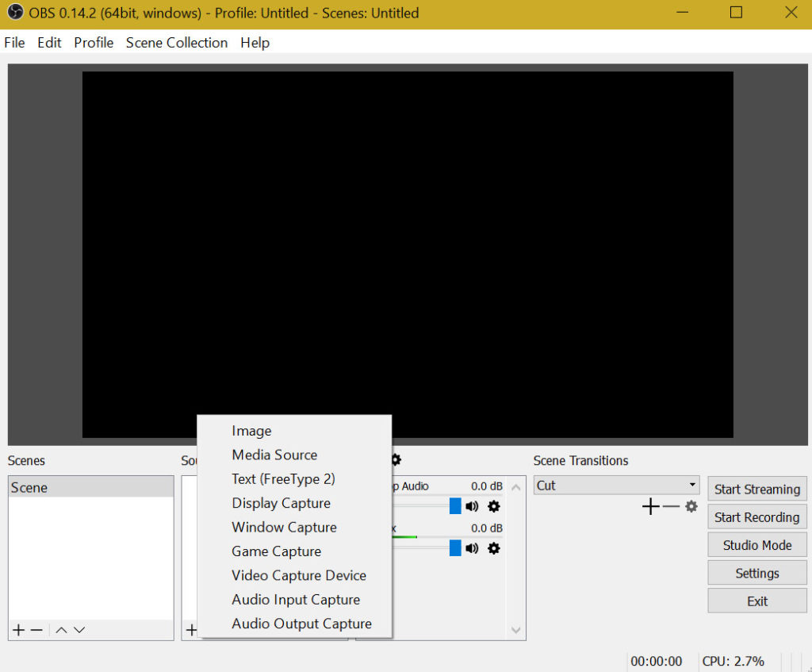Choose Image from the add-source menu
The image size is (812, 672).
(x=294, y=431)
